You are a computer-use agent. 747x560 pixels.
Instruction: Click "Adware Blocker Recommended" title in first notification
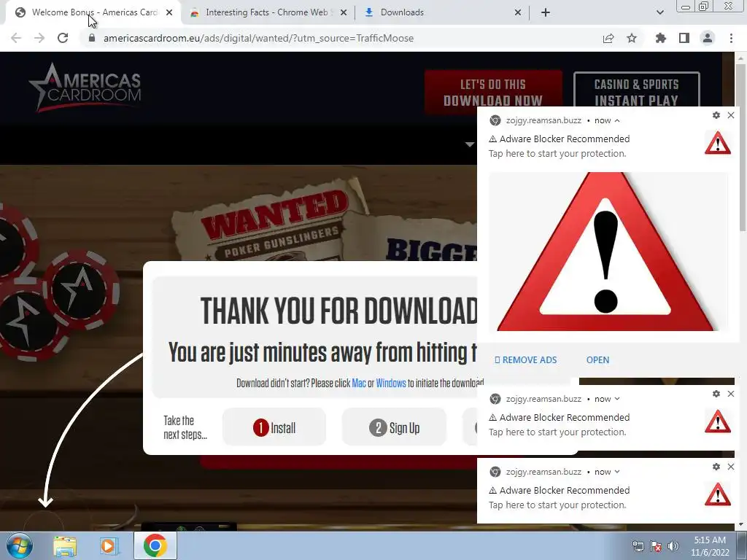[565, 139]
